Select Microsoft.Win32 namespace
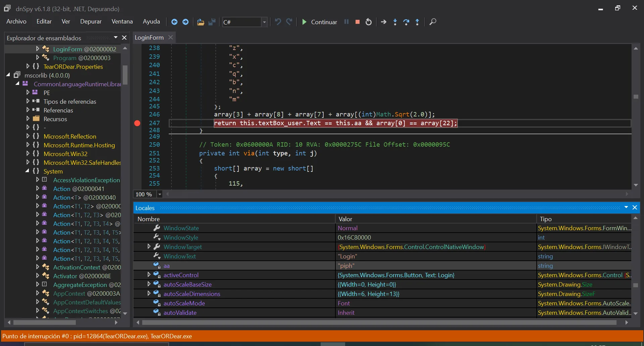Viewport: 644px width, 346px height. 65,154
